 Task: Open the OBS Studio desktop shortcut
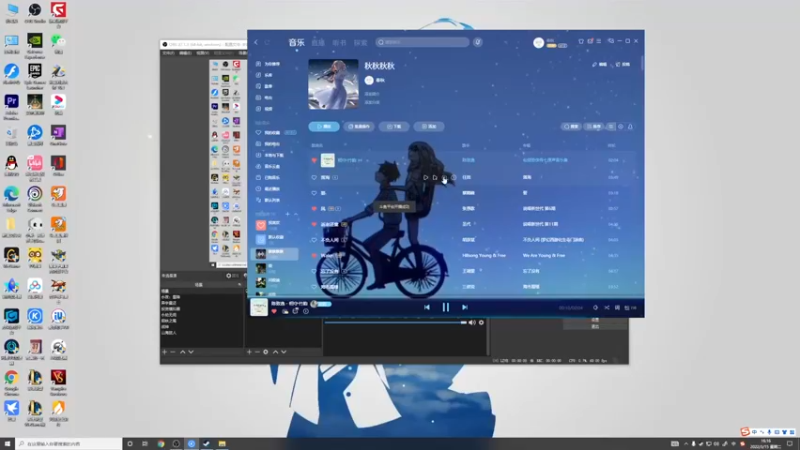[x=35, y=13]
